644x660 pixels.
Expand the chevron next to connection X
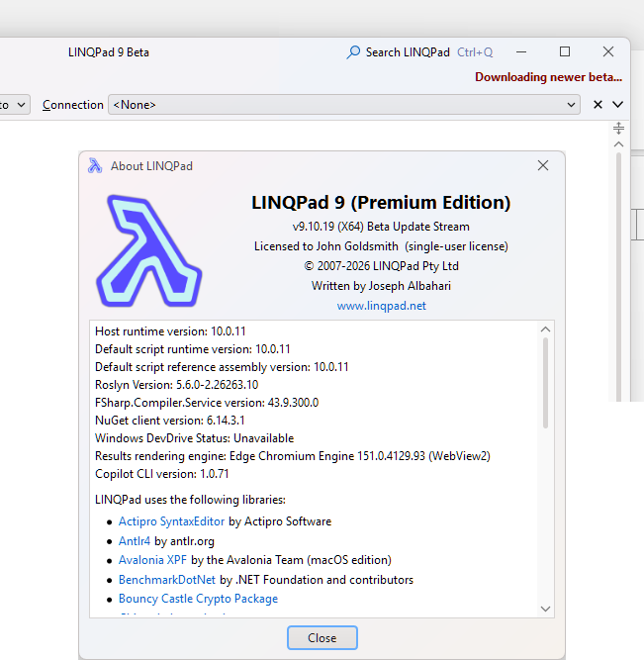[x=617, y=104]
